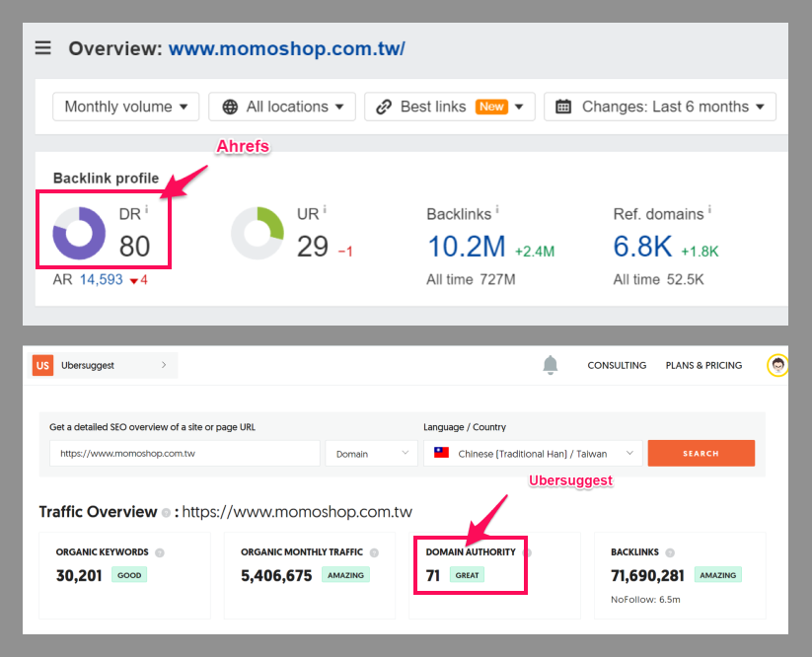Click the orange US Ubersuggest logo
Image resolution: width=812 pixels, height=657 pixels.
coord(43,365)
